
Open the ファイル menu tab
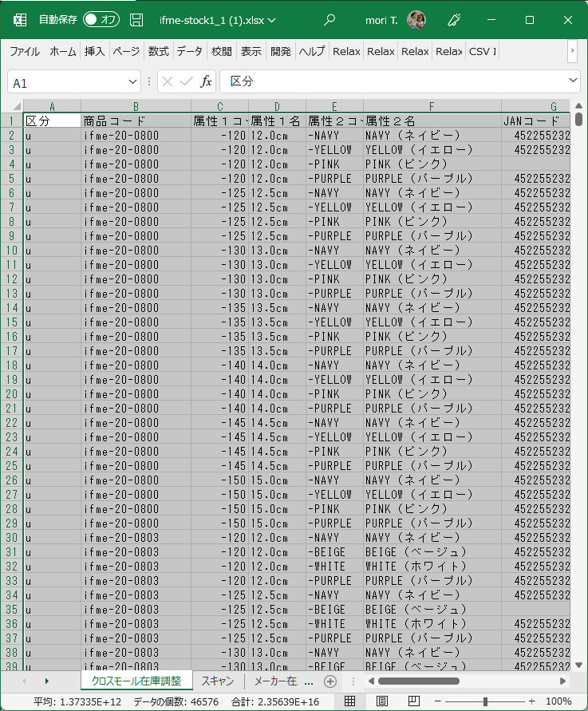click(x=25, y=51)
